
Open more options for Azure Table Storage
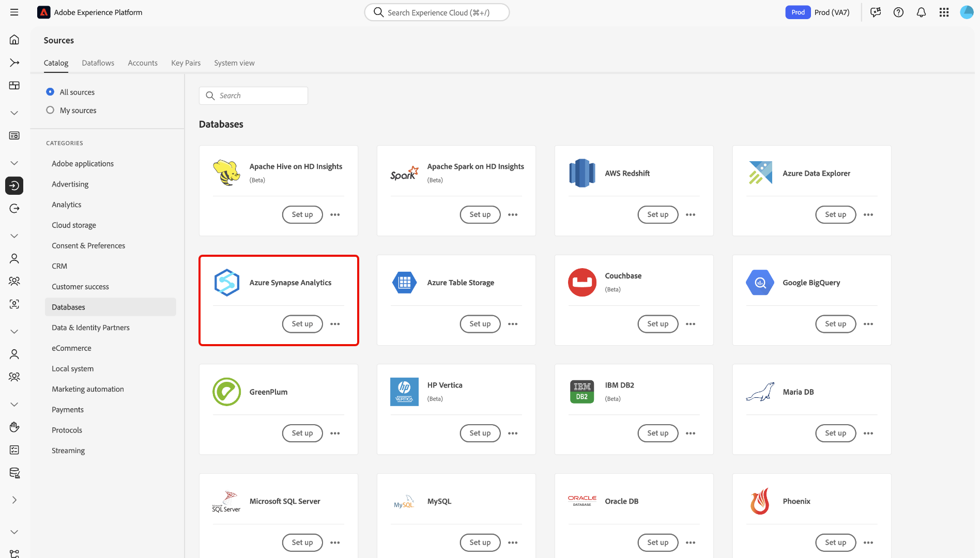point(513,324)
